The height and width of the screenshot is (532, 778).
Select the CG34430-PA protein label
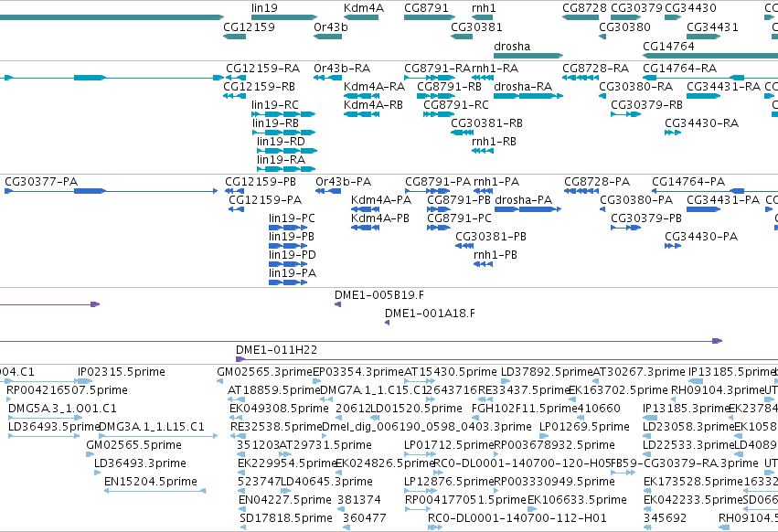[701, 237]
